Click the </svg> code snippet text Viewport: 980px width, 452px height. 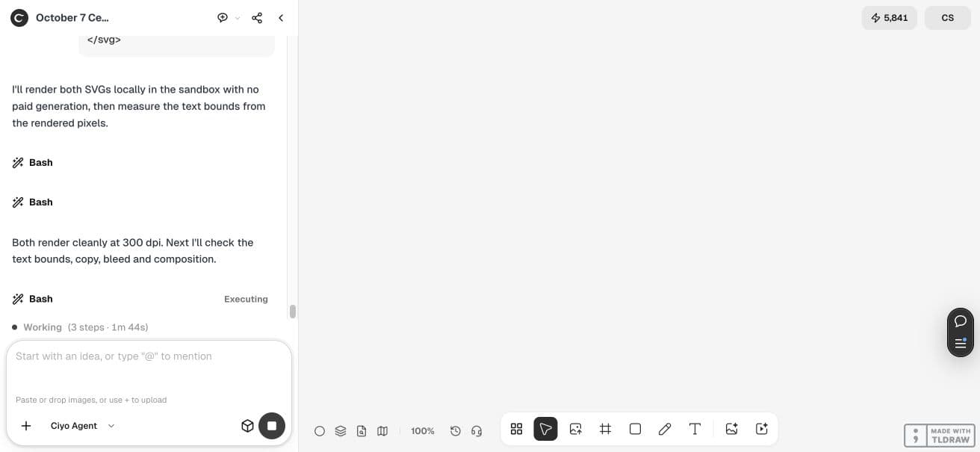(104, 40)
